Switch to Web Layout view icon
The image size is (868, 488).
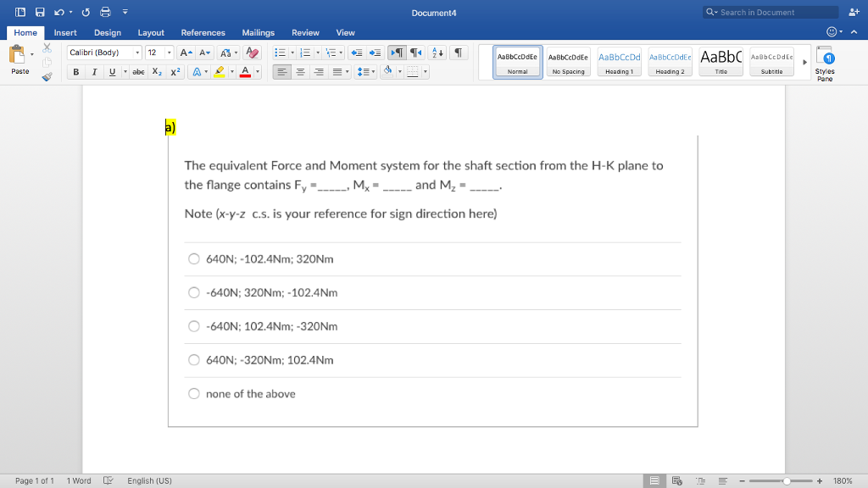click(677, 481)
